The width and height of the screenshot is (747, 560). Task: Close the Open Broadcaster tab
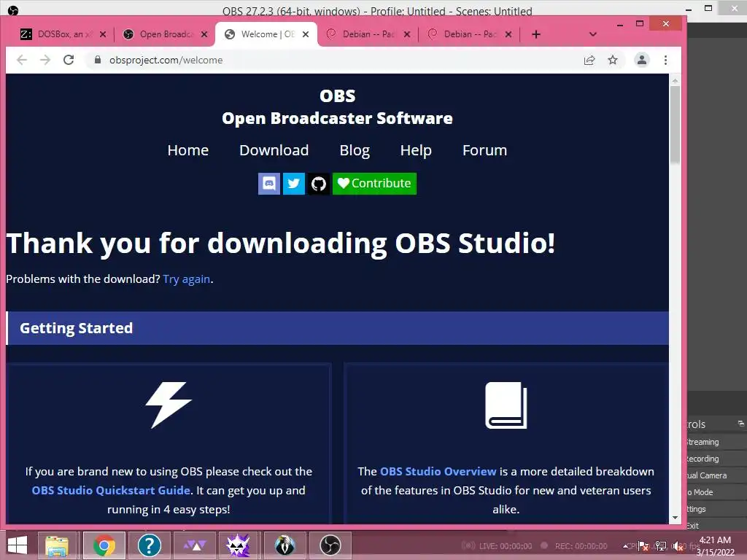204,34
